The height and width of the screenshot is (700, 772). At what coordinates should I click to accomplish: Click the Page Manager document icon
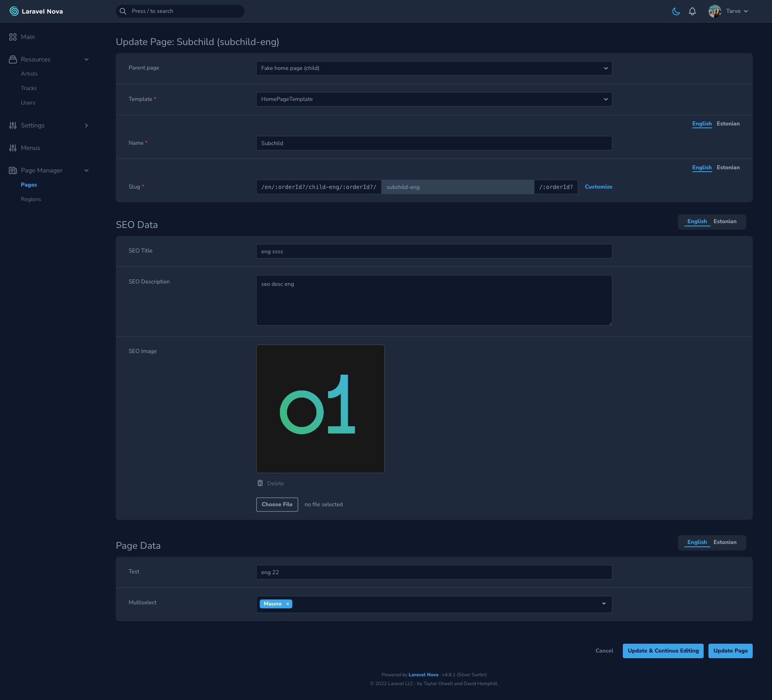[12, 170]
